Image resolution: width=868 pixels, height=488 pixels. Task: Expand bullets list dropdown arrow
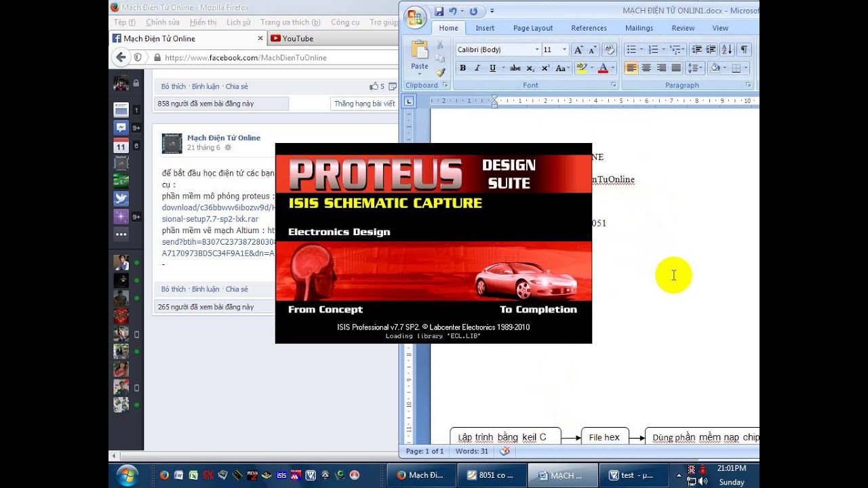click(642, 49)
